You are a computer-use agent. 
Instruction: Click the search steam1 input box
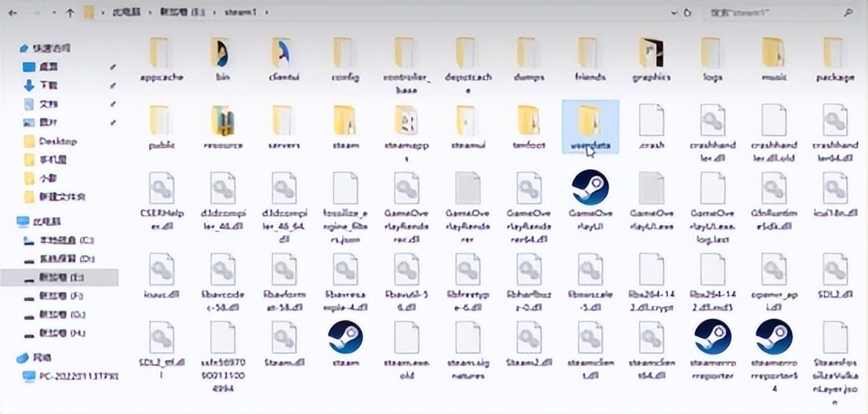pos(773,13)
